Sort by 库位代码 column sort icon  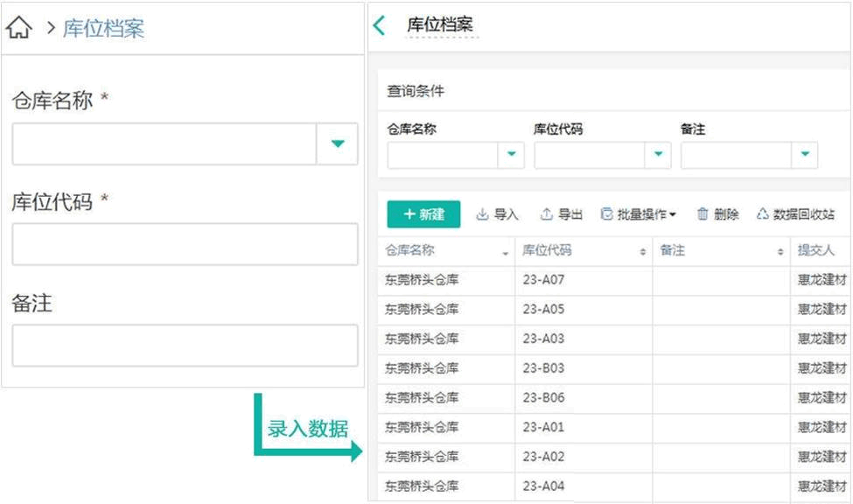[643, 252]
